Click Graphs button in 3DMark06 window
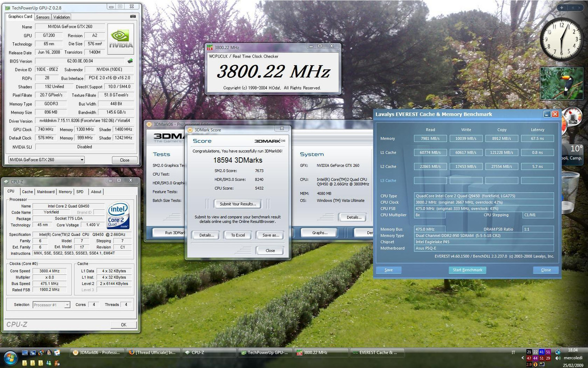The image size is (588, 368). coord(320,233)
